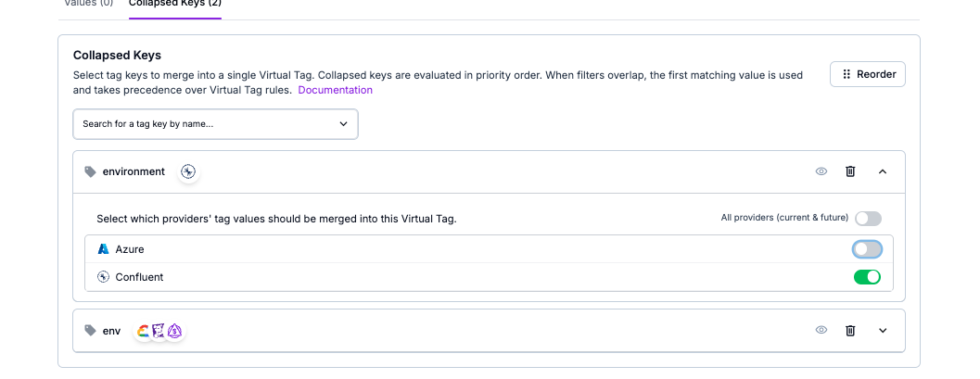Switch to the Collapsed Keys tab
The width and height of the screenshot is (980, 379).
pos(175,4)
